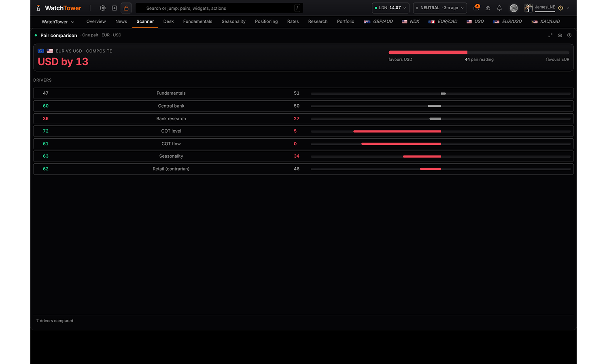Open the Research tab
This screenshot has width=607, height=364.
tap(318, 21)
